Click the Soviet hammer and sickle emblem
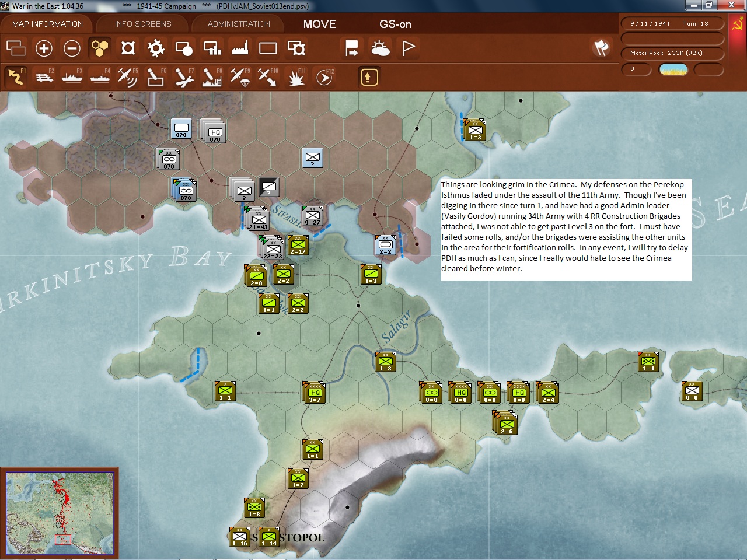747x560 pixels. pos(738,24)
